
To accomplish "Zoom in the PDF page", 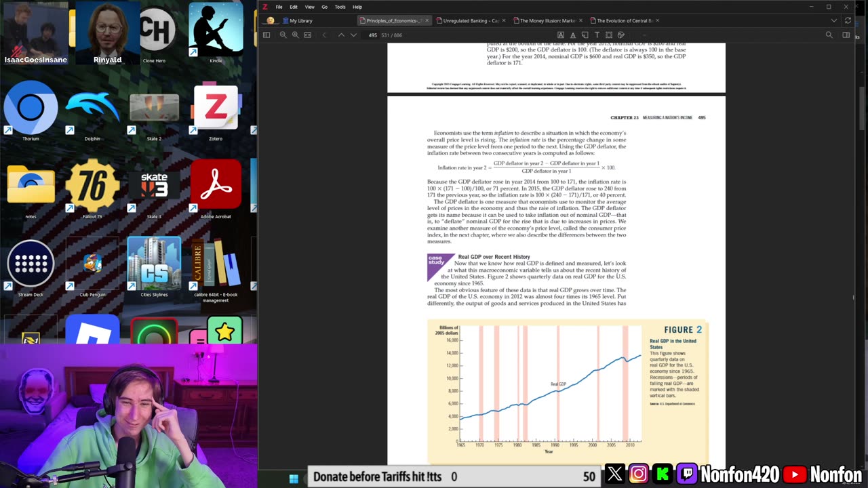I will 295,35.
